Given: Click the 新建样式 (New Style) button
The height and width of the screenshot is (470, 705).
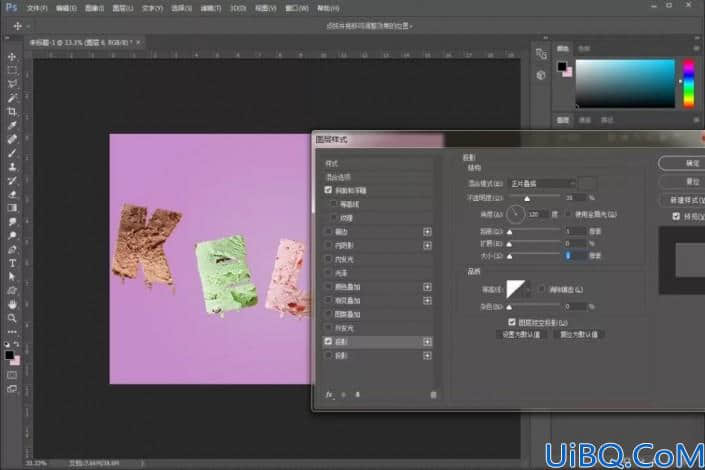Looking at the screenshot, I should click(x=683, y=200).
